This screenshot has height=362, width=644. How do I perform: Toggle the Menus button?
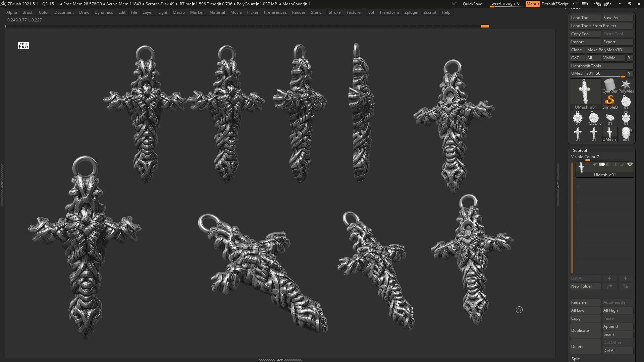532,4
